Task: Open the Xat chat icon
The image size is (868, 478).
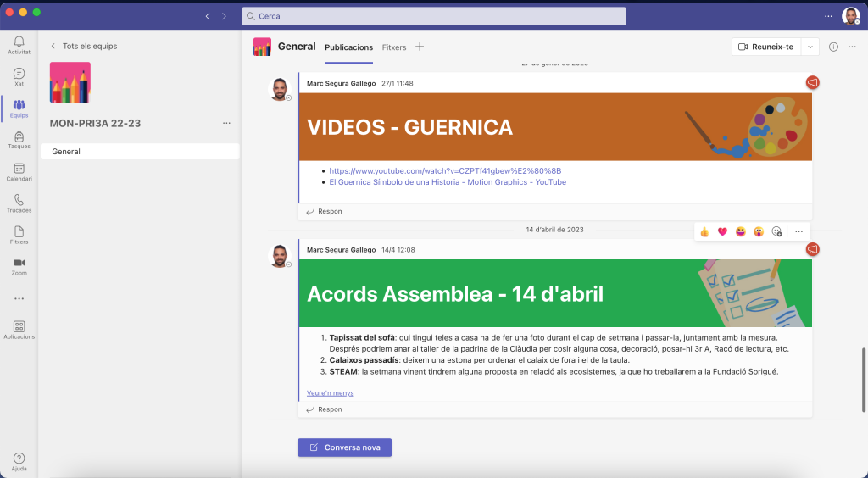Action: point(19,75)
